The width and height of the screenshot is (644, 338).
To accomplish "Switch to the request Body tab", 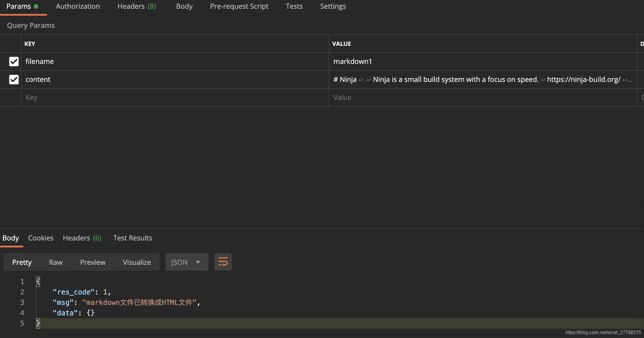I will coord(184,6).
